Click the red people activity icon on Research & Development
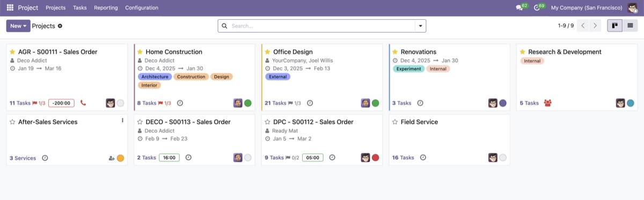 pos(547,103)
